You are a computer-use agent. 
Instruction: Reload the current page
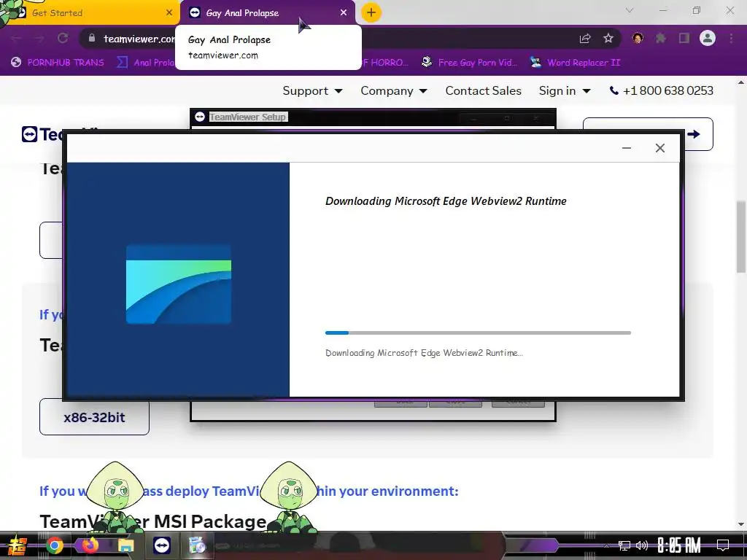63,39
